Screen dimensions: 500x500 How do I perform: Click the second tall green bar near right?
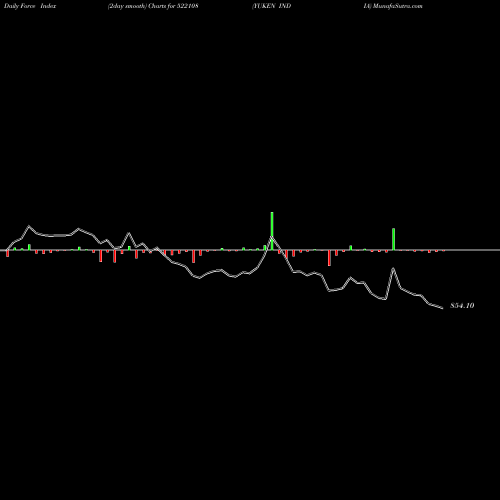(x=393, y=239)
